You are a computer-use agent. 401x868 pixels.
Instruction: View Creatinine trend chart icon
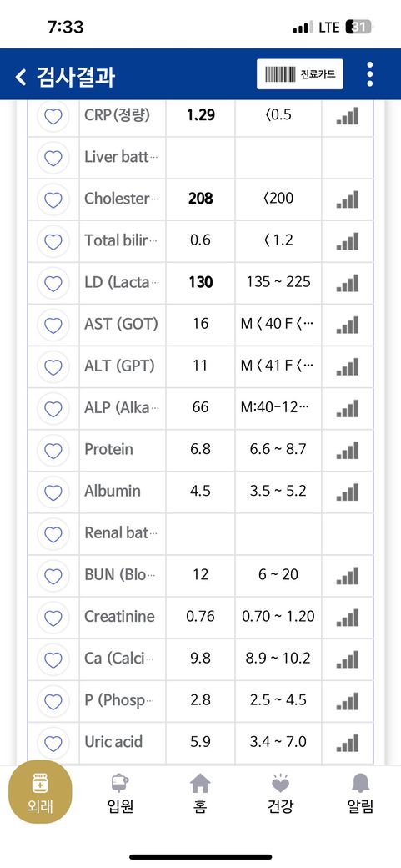coord(348,618)
